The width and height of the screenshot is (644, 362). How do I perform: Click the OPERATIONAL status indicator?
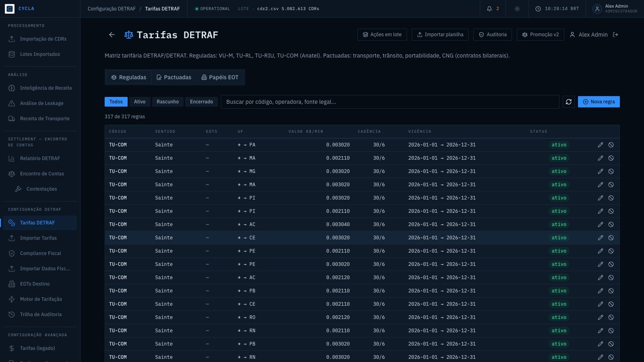point(213,8)
